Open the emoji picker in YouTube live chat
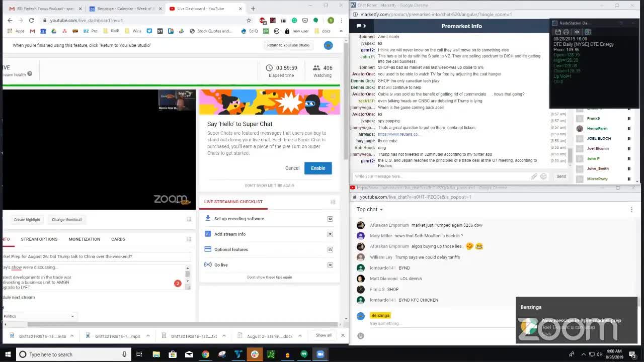The width and height of the screenshot is (644, 362). [361, 336]
